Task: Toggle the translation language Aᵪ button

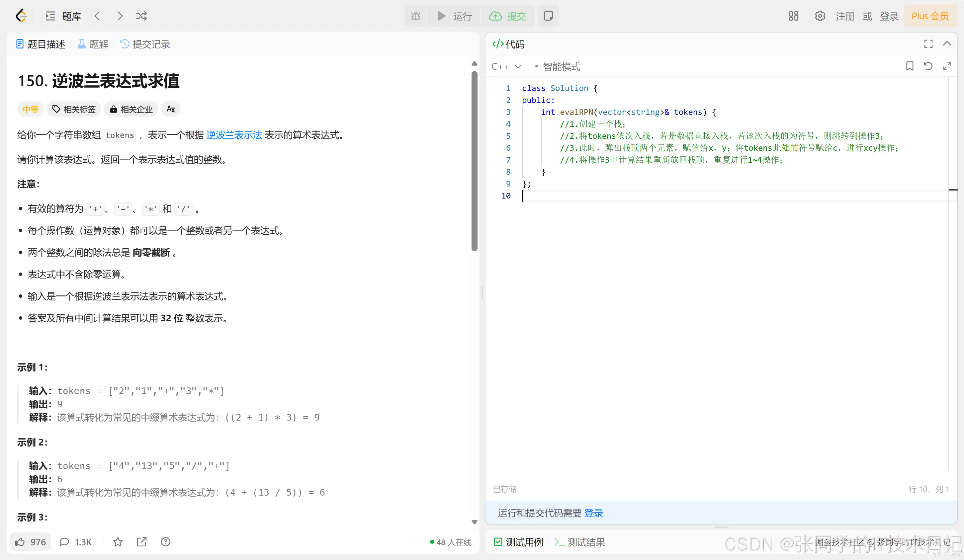Action: [x=171, y=109]
